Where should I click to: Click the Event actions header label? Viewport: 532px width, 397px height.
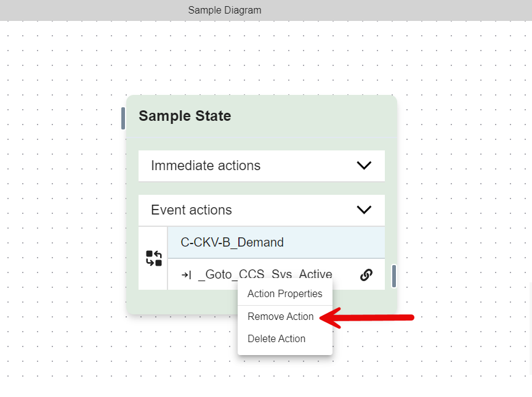pos(191,210)
